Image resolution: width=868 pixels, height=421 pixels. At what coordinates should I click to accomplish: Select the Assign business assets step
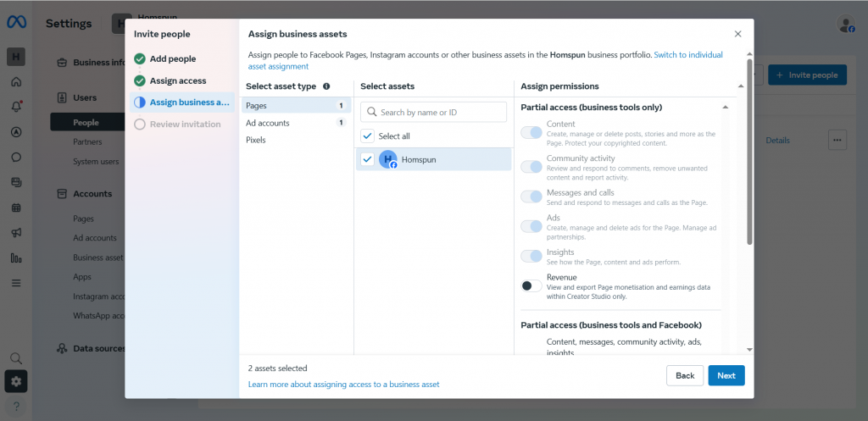tap(181, 102)
